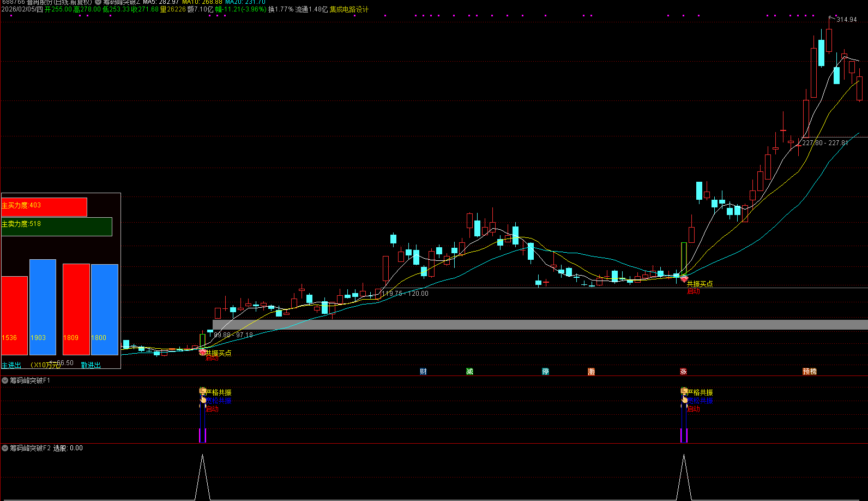Expand the 筹码峰突破F2 indicator dropdown
868x501 pixels.
(5, 448)
